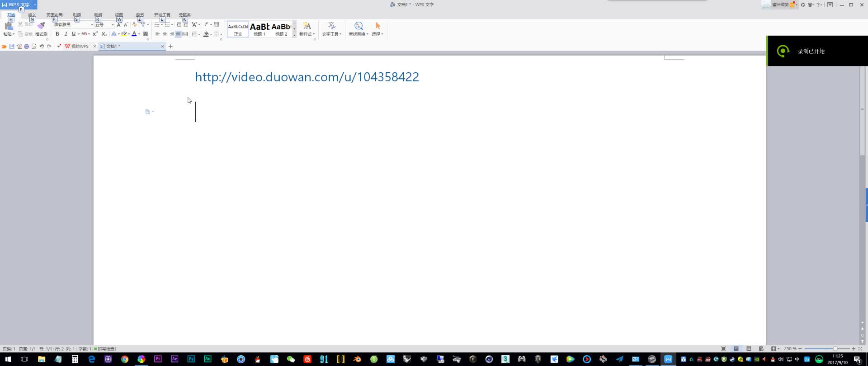Open Text Tools (文字工具) menu

click(x=331, y=29)
